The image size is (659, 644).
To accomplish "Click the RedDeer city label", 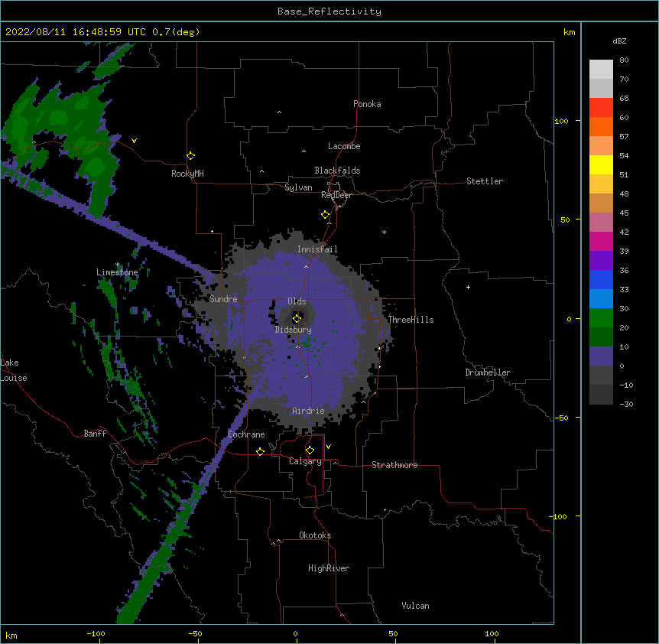I will click(x=336, y=195).
